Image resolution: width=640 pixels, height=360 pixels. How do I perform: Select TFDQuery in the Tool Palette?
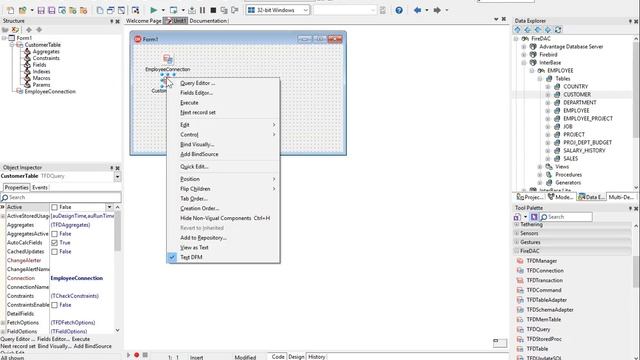click(538, 329)
